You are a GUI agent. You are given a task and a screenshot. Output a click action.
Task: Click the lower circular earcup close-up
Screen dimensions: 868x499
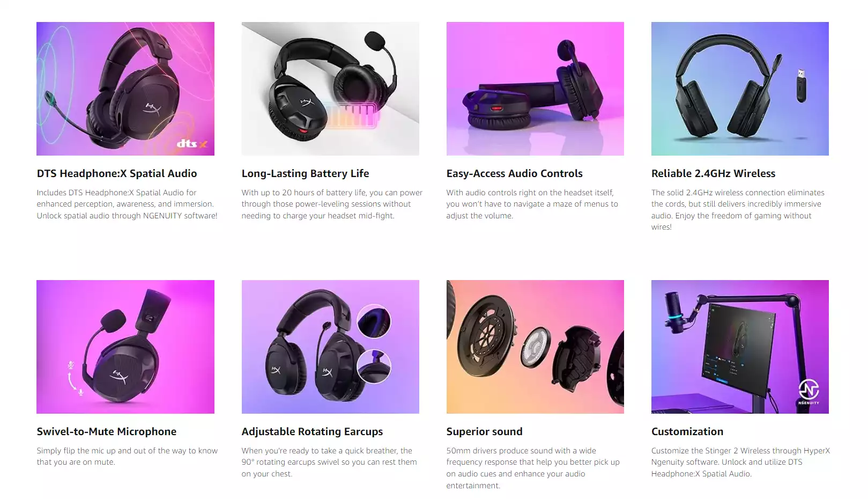tap(374, 366)
